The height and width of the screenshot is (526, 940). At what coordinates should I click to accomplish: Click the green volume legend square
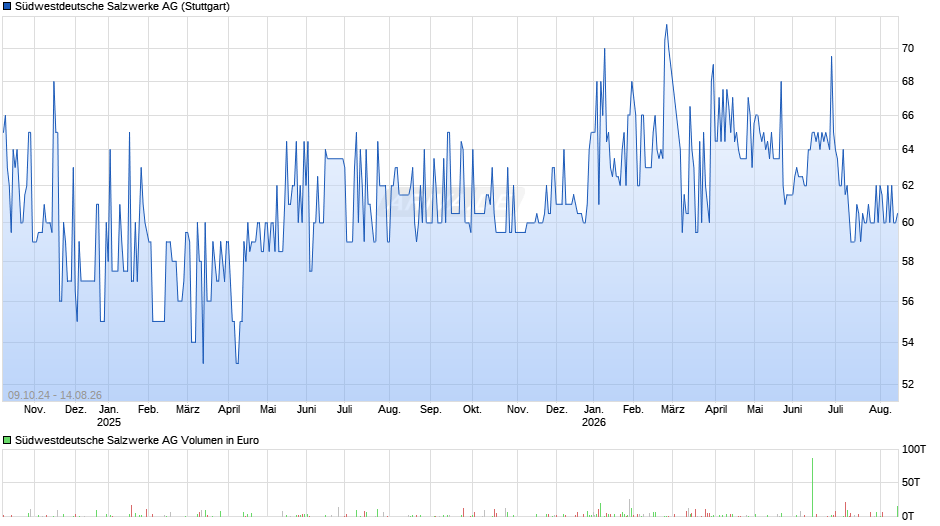click(x=7, y=440)
